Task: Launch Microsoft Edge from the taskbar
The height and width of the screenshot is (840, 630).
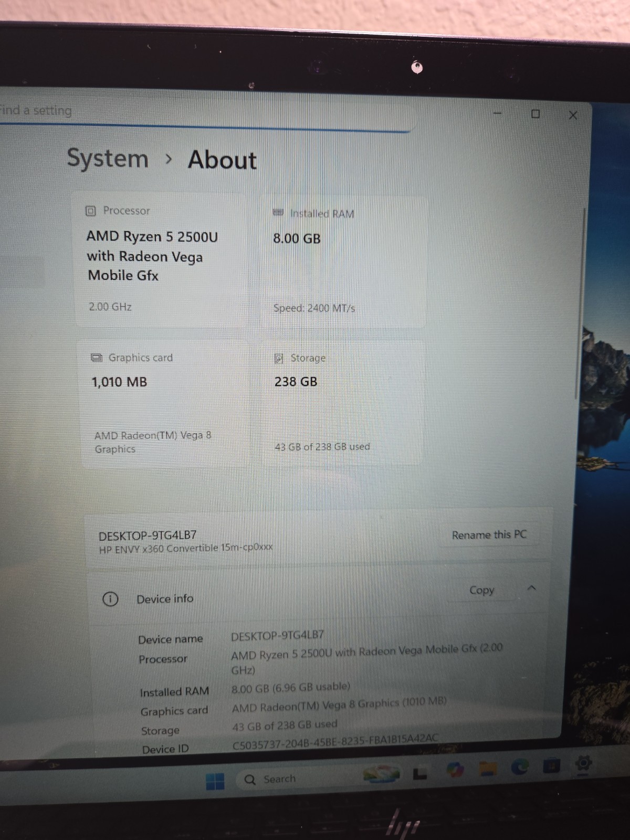Action: click(520, 768)
